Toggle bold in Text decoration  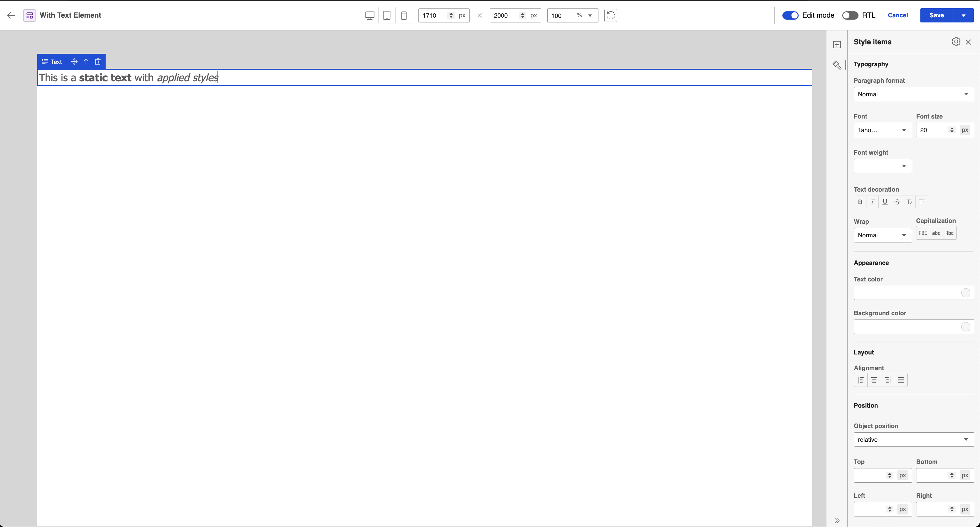(860, 202)
